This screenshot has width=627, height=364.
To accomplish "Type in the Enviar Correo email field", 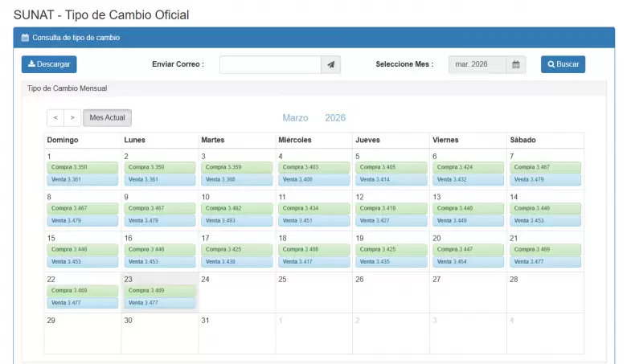I will click(x=270, y=64).
